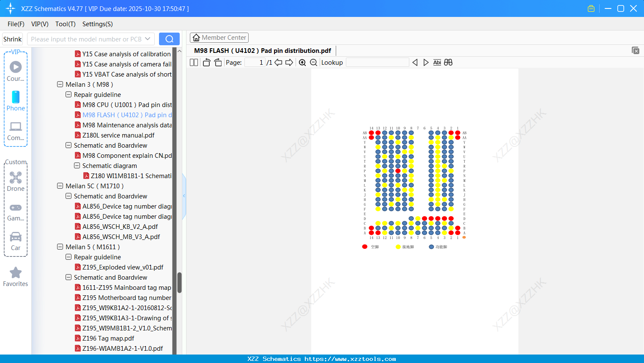Toggle the Abi whole-word match icon
Screen dimensions: 644x363
[437, 63]
